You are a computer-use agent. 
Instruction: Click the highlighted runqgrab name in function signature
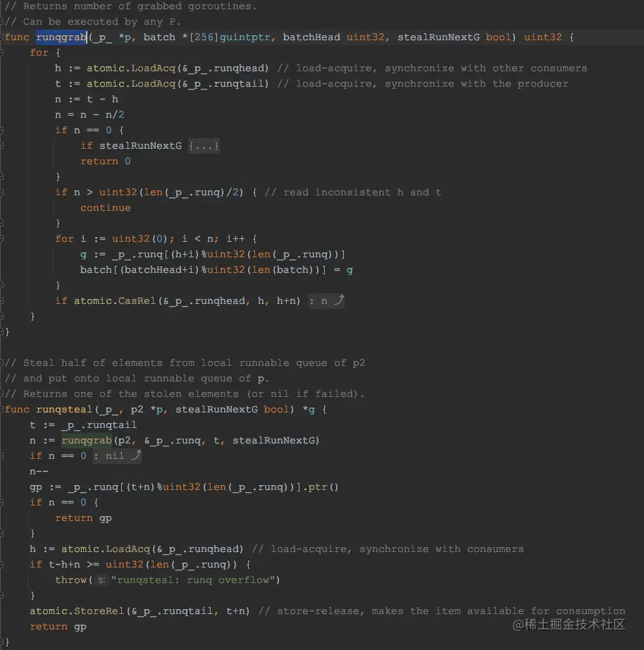[x=61, y=37]
